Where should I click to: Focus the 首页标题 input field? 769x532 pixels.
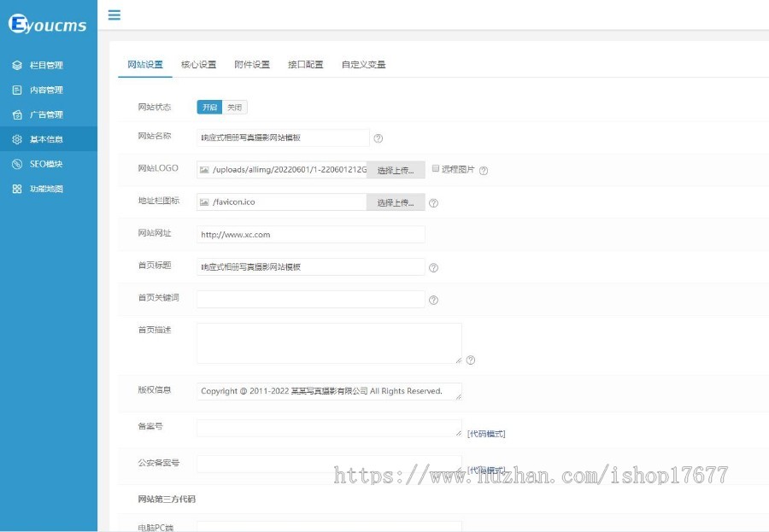coord(311,266)
